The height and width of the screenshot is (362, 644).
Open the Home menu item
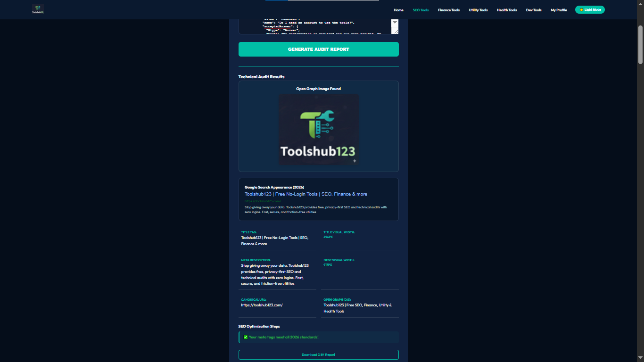tap(398, 10)
